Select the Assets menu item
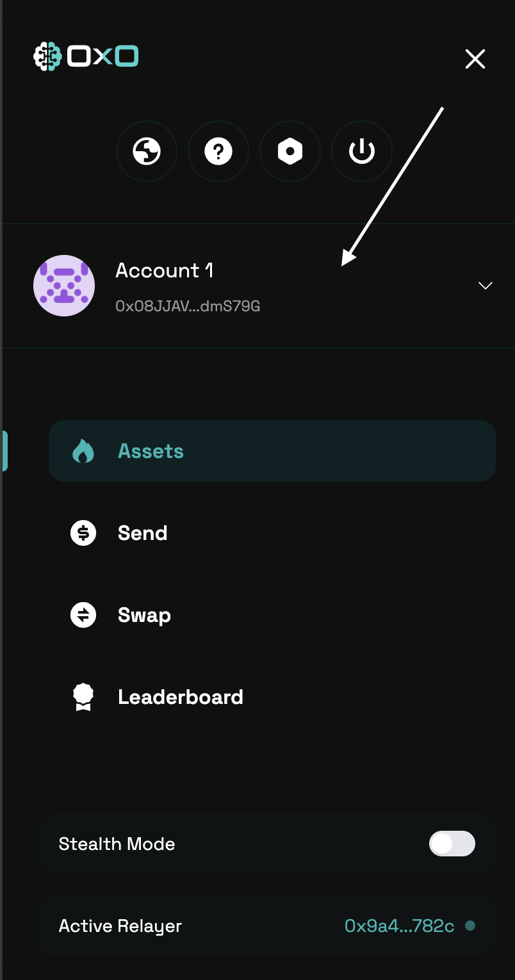The height and width of the screenshot is (980, 515). pos(151,450)
